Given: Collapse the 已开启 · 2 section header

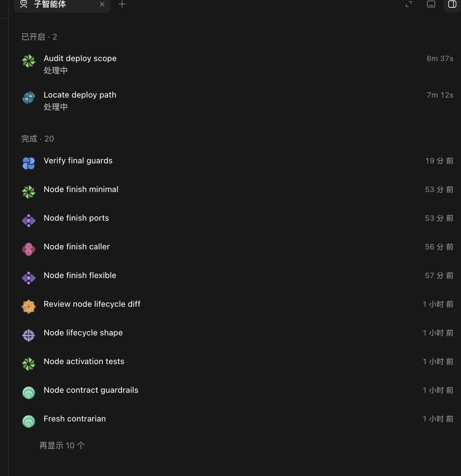Looking at the screenshot, I should click(39, 37).
